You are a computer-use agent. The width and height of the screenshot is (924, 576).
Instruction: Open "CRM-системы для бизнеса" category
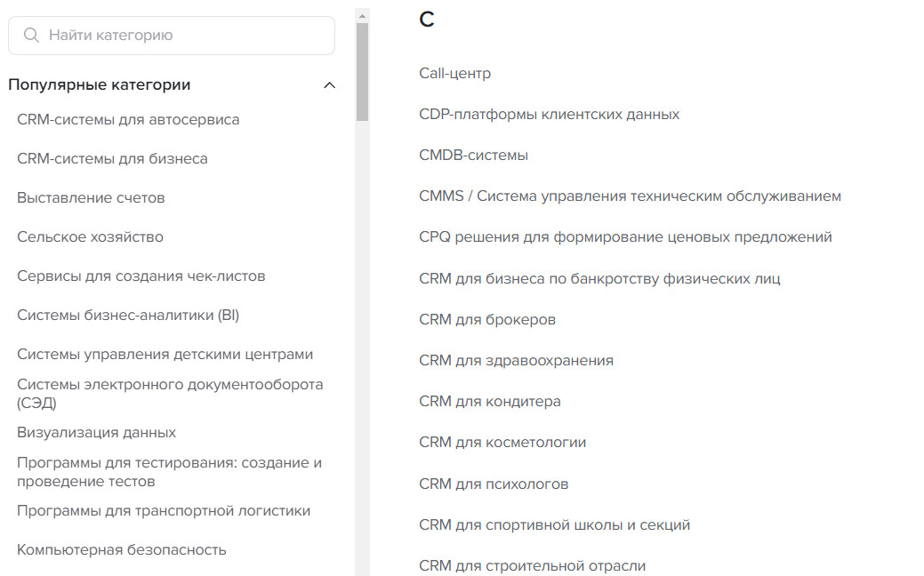tap(112, 158)
